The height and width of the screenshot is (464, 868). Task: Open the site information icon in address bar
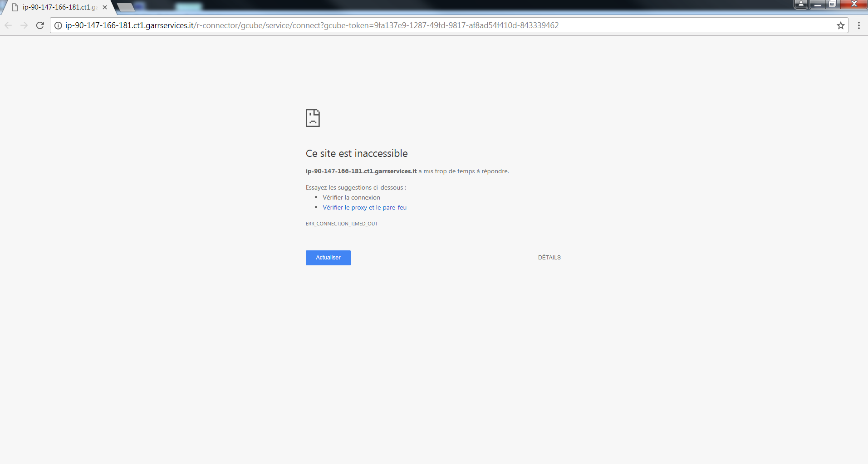click(58, 25)
